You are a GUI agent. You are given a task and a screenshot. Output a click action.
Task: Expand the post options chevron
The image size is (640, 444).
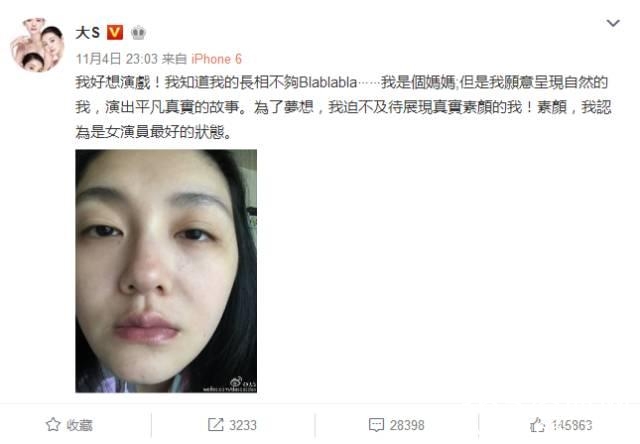(613, 23)
